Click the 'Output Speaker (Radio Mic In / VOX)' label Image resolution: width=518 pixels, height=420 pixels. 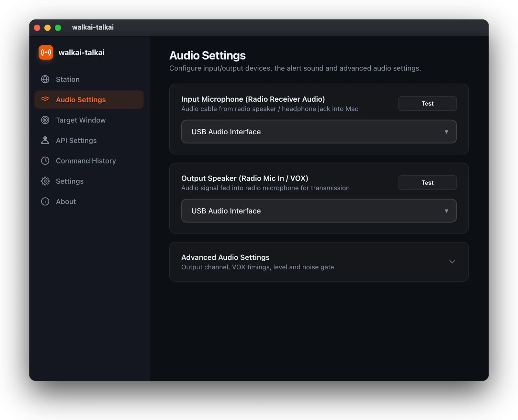(x=245, y=178)
